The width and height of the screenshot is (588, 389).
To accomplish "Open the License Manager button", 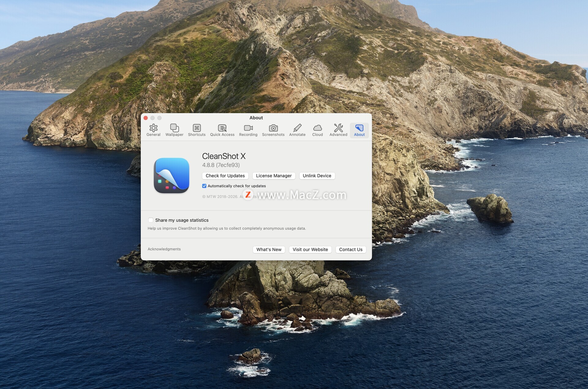I will (273, 176).
